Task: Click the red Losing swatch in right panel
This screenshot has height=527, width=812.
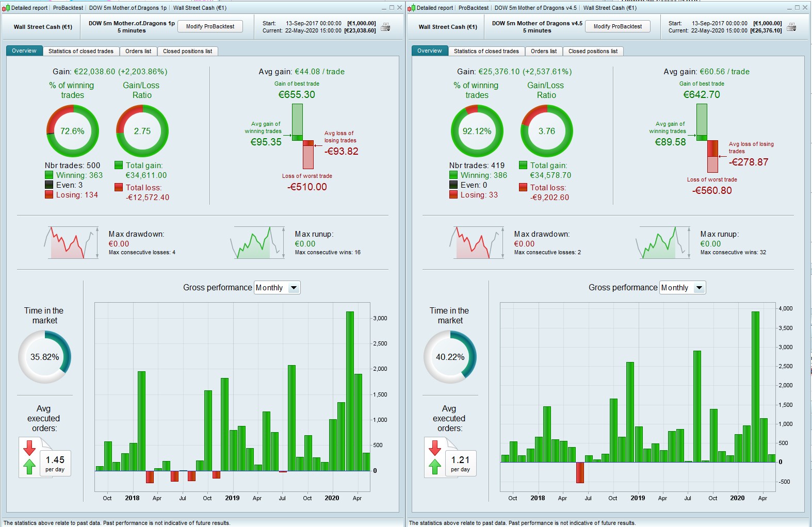Action: click(453, 194)
